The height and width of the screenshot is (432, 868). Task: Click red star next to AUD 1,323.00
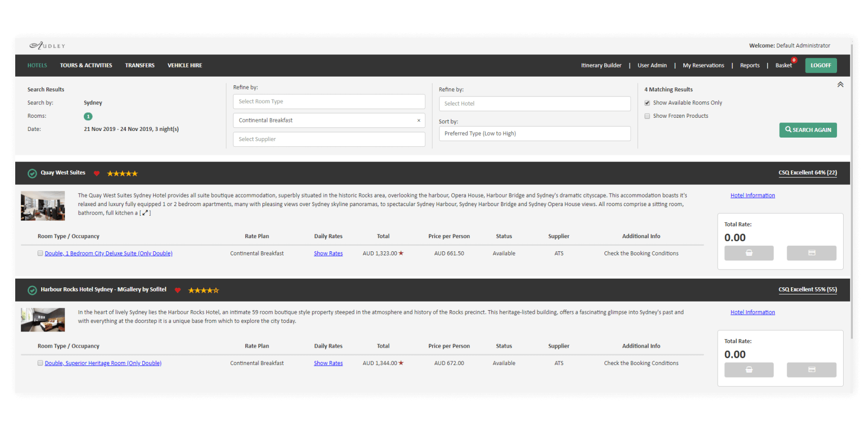click(x=401, y=253)
